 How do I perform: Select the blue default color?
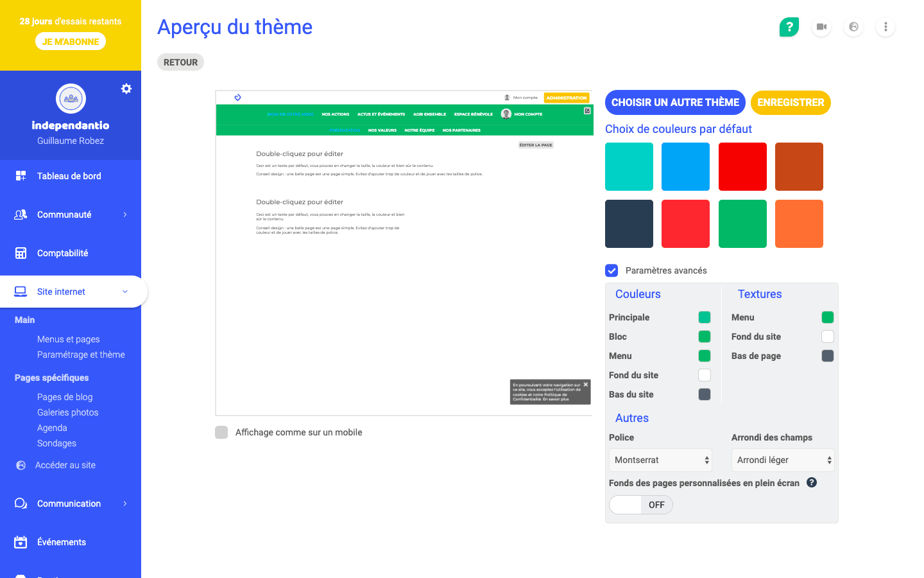tap(685, 166)
